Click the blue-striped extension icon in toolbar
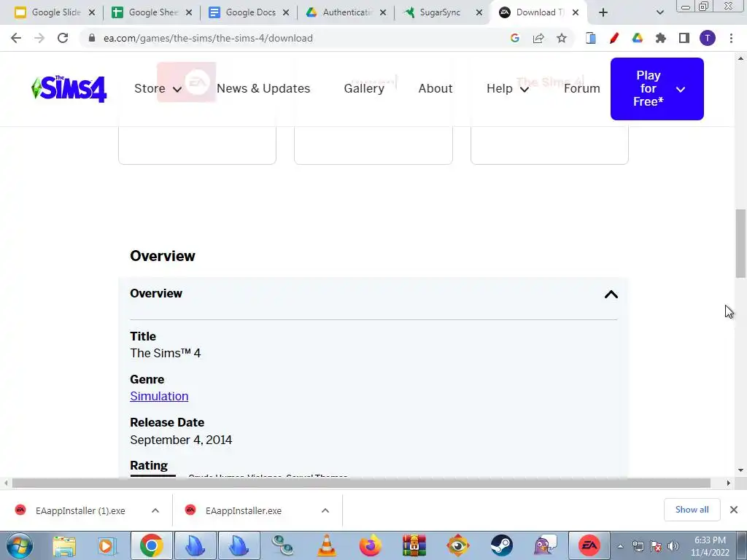The width and height of the screenshot is (747, 560). click(591, 38)
